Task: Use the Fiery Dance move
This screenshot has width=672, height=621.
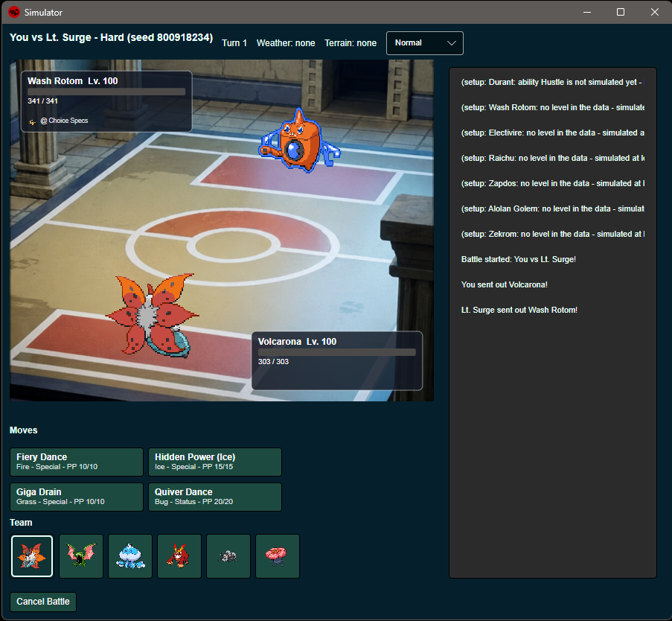Action: click(x=77, y=462)
